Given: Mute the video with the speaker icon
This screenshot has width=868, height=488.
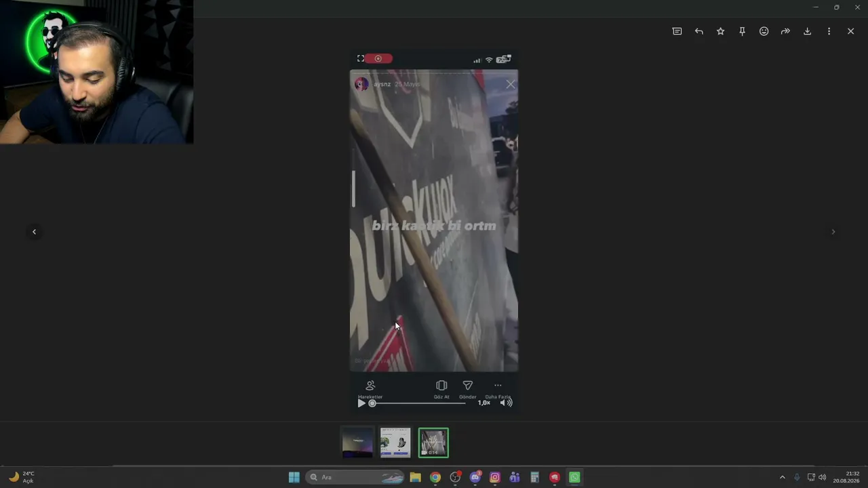Looking at the screenshot, I should coord(506,403).
